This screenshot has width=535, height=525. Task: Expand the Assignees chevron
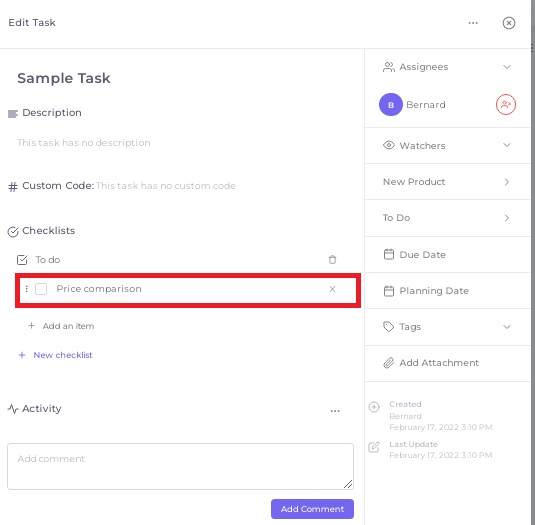click(x=507, y=67)
